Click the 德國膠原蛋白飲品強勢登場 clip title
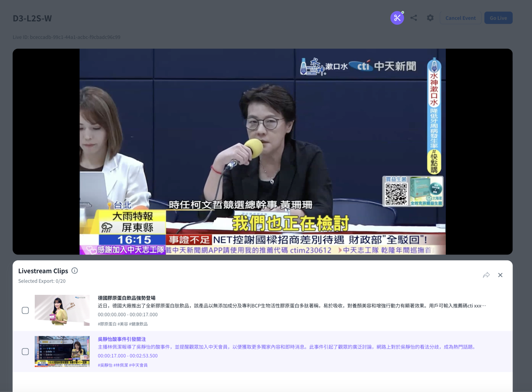Screen dimensions: 532x392 [127, 298]
